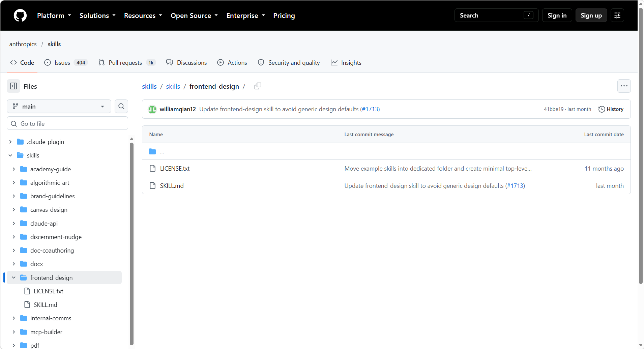Open pull request #1713 link in commit bar
Screen dimensions: 644x349
(x=370, y=109)
